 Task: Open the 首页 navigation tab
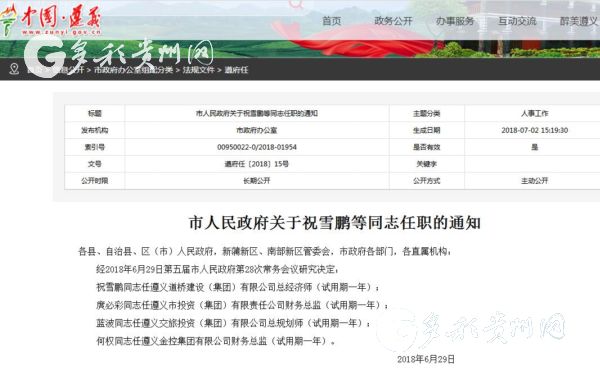point(331,21)
